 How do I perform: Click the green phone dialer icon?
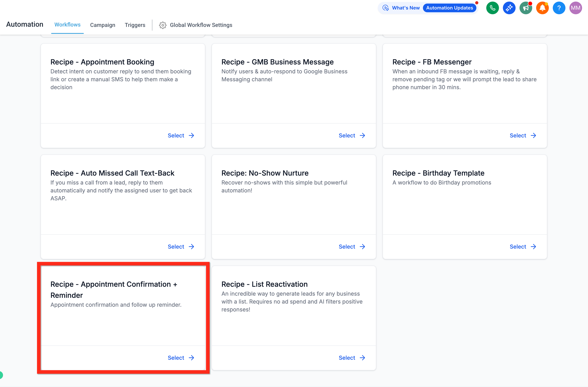click(492, 8)
